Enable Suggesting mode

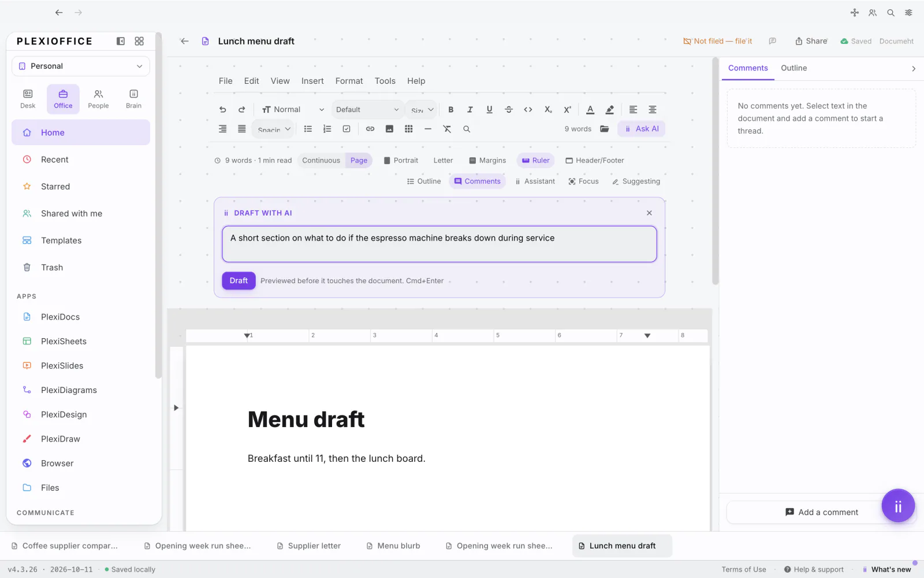[x=636, y=181]
